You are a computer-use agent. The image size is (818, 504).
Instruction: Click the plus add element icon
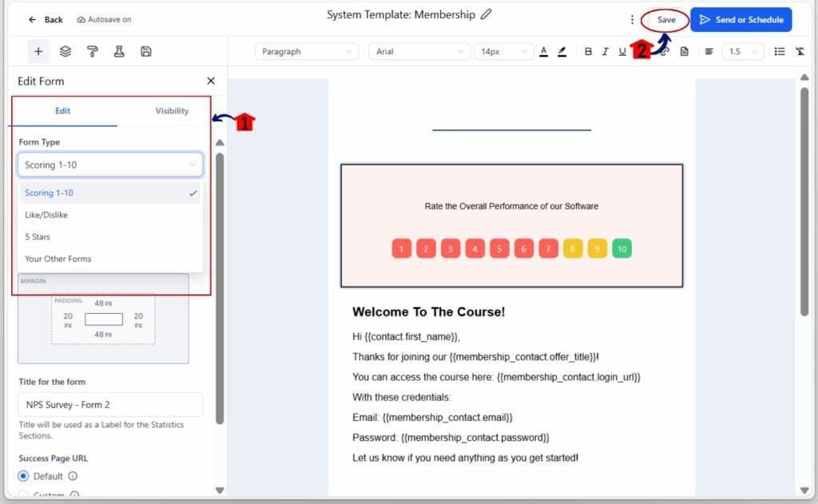coord(38,51)
